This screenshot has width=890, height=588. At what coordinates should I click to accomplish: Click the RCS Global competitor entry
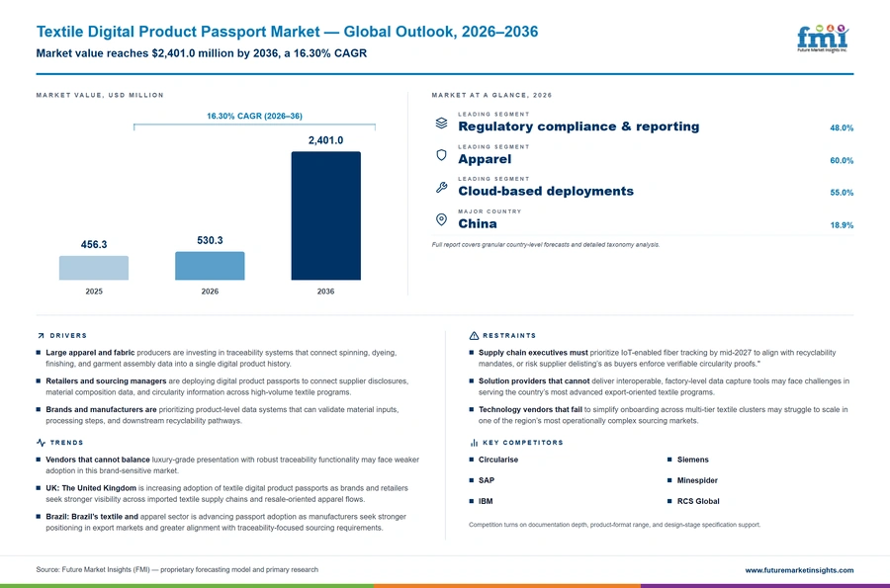coord(698,501)
